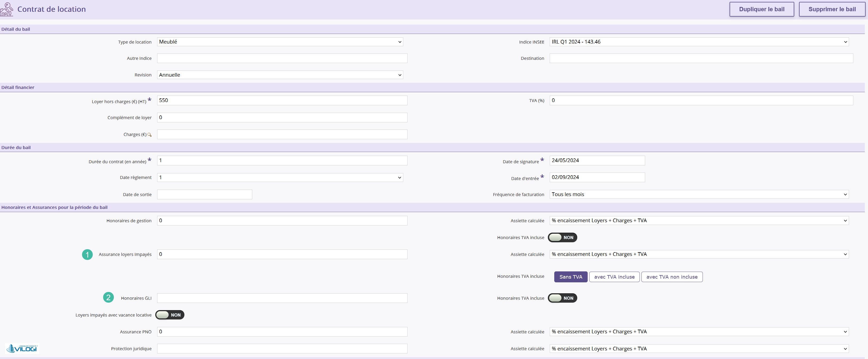
Task: Click Supprimer le bail button
Action: (832, 9)
